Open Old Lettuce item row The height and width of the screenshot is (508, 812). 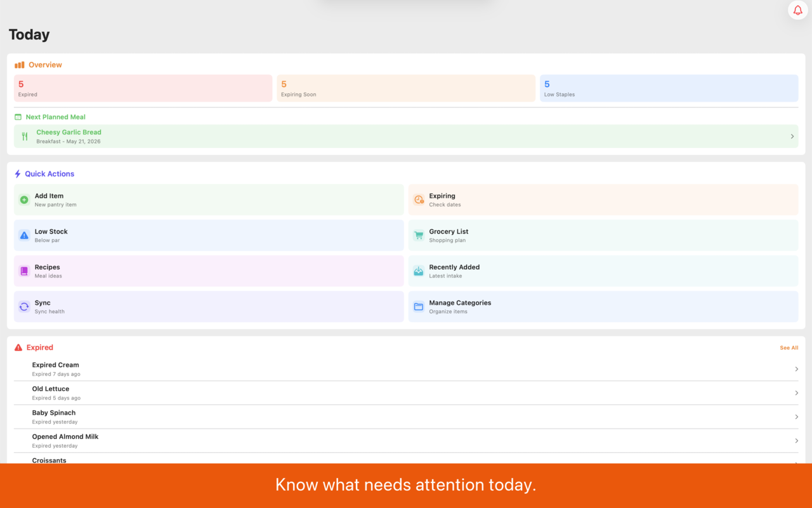(406, 393)
